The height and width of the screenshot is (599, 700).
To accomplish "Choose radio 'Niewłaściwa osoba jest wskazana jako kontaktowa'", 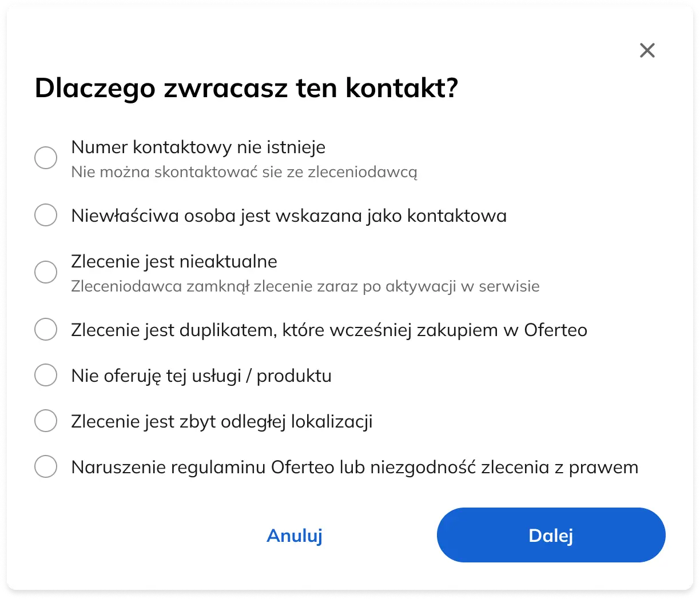I will (x=46, y=215).
